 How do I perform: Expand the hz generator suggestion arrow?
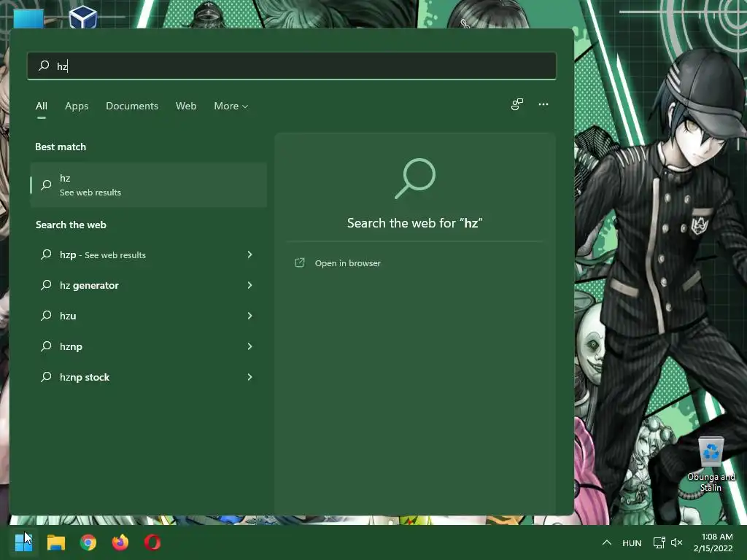click(x=249, y=285)
